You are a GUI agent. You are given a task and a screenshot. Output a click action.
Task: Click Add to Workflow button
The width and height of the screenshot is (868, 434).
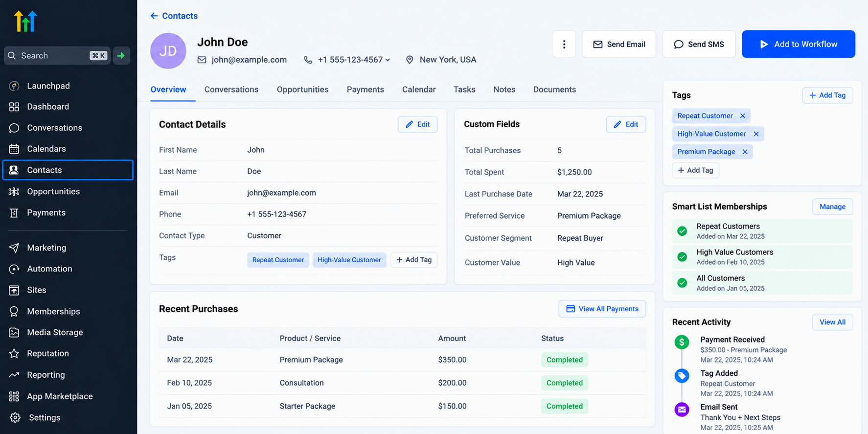click(799, 44)
